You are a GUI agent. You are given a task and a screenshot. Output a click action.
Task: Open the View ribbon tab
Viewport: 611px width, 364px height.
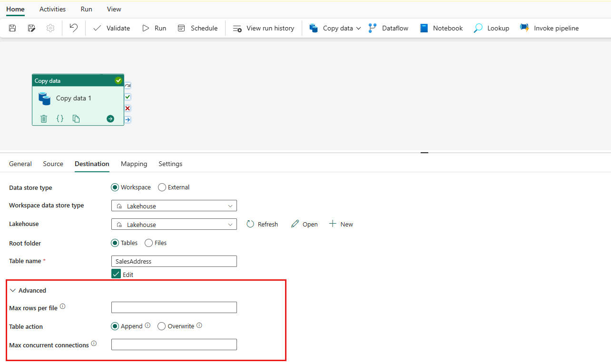coord(114,9)
